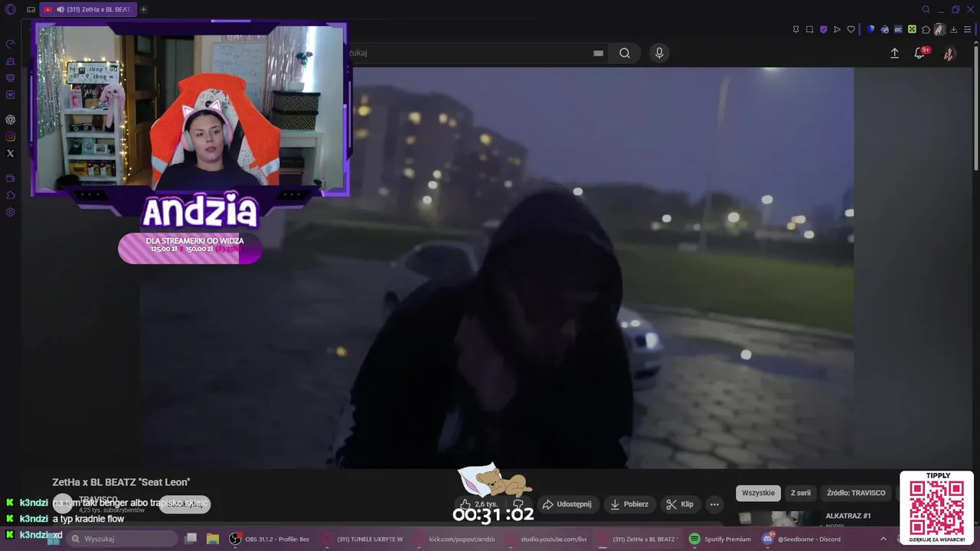This screenshot has height=551, width=980.
Task: Click the pin icon in address bar
Action: point(795,29)
